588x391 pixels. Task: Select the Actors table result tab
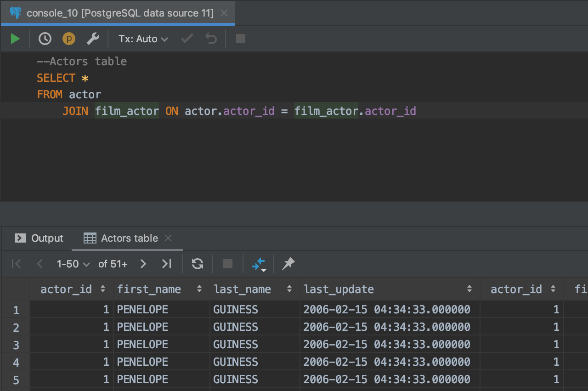(122, 238)
